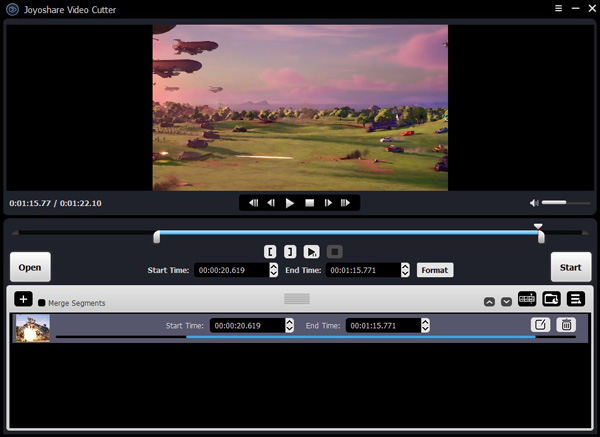This screenshot has width=600, height=437.
Task: Open the edit segment pencil icon
Action: coord(540,325)
